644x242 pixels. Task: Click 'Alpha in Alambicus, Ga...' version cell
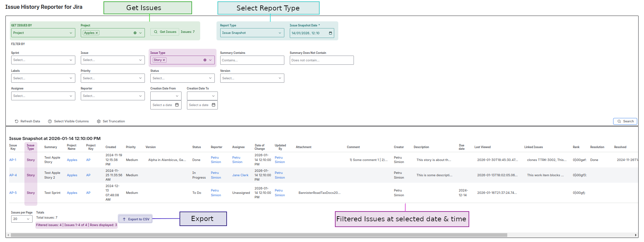tap(167, 160)
